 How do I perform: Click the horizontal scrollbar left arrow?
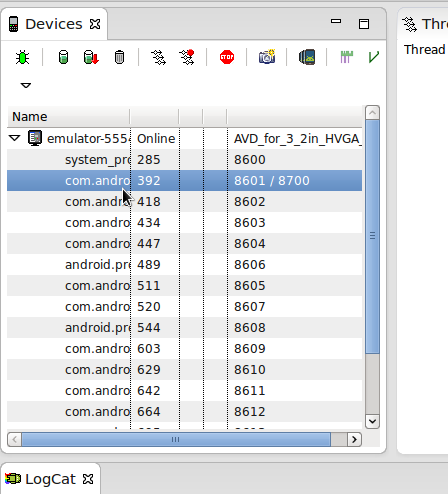pyautogui.click(x=14, y=440)
